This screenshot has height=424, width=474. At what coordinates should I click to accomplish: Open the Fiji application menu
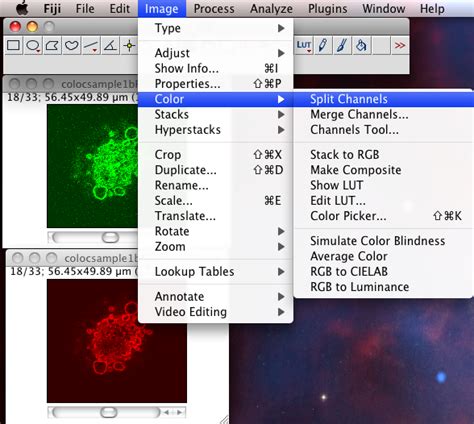(x=52, y=9)
